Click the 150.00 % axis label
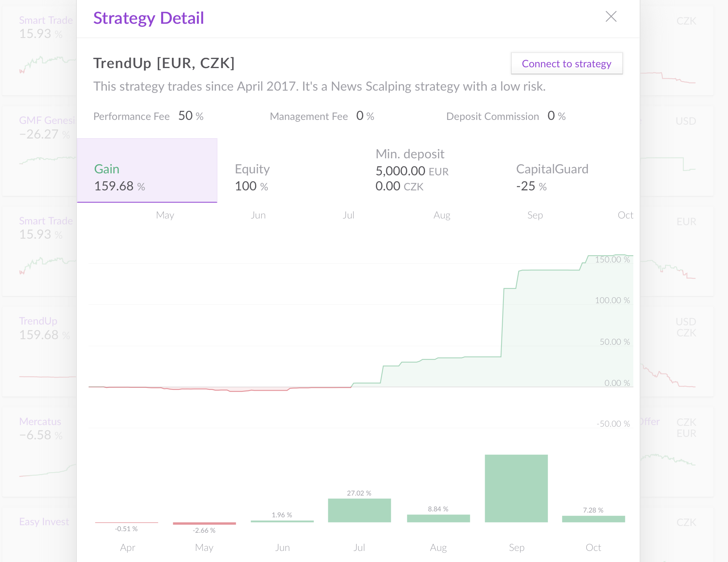 click(612, 260)
